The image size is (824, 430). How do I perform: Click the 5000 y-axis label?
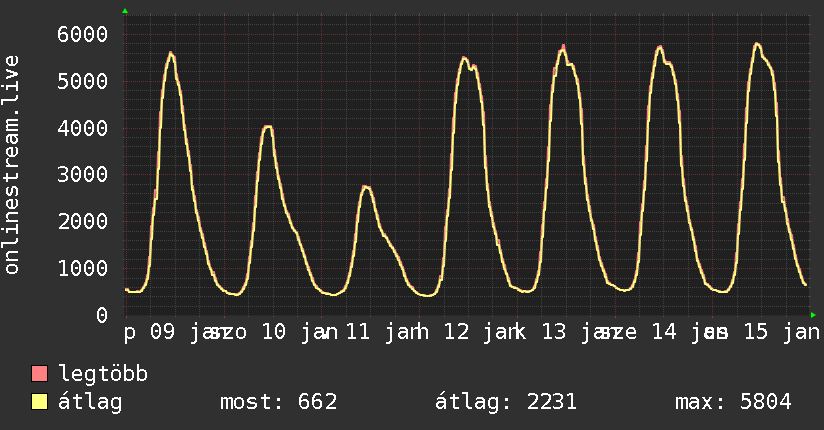tap(83, 81)
